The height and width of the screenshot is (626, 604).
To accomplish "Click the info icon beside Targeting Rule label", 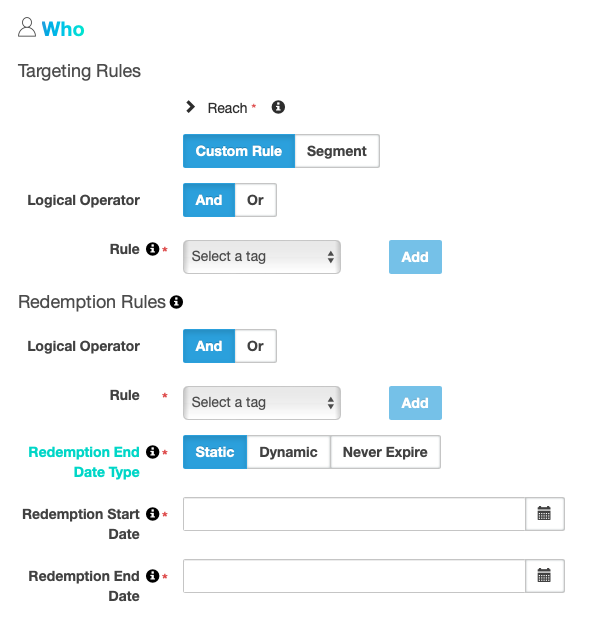I will point(152,249).
